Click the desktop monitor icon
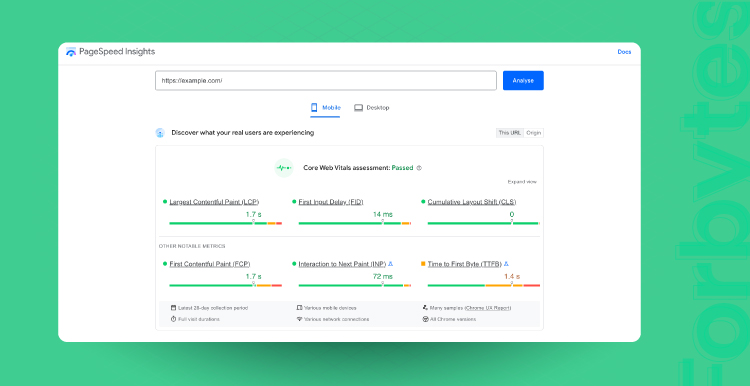Screen dimensions: 750x386 (x=358, y=108)
